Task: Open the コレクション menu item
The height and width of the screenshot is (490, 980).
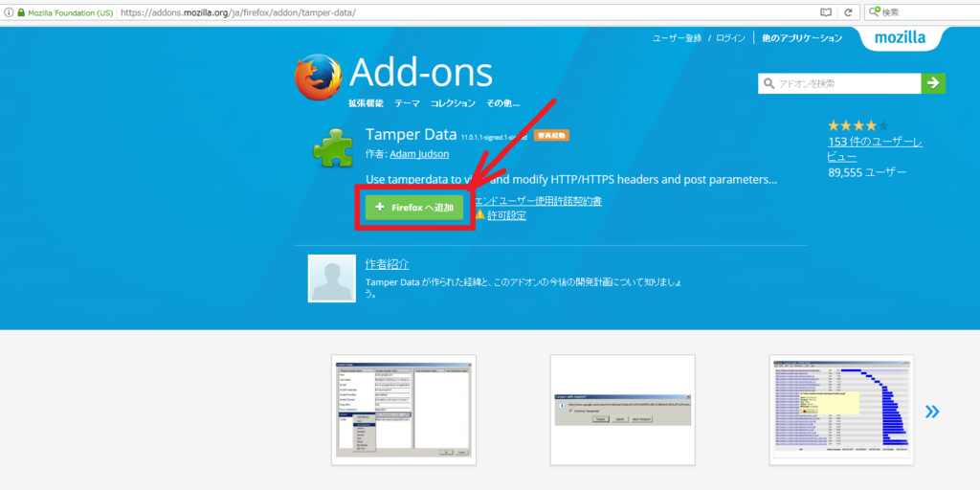Action: 453,103
